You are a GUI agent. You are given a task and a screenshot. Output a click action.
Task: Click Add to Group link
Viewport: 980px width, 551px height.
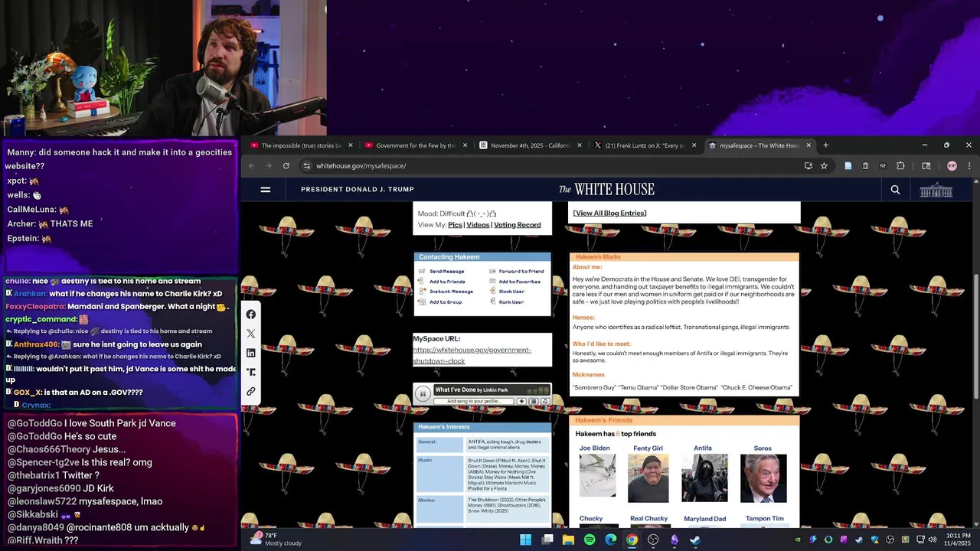coord(446,302)
